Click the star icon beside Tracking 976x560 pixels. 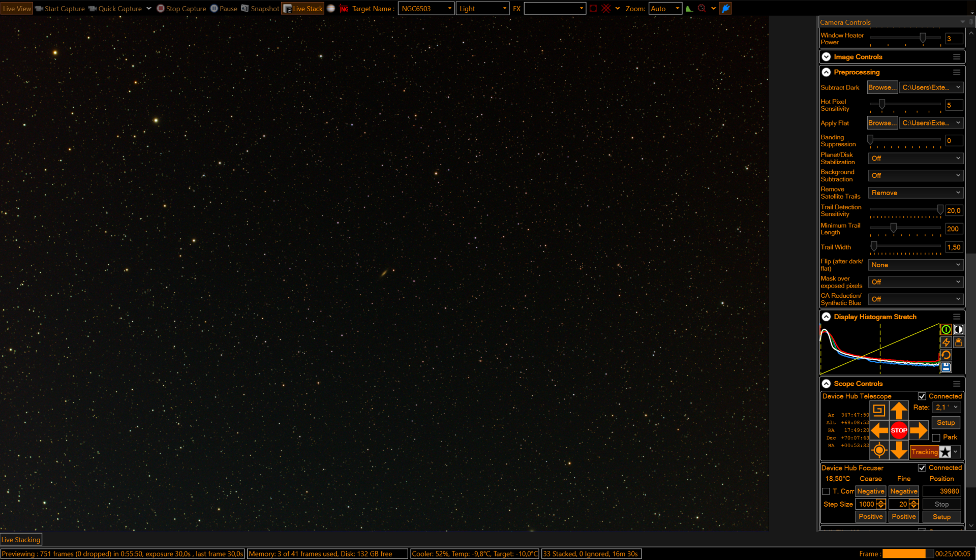945,452
